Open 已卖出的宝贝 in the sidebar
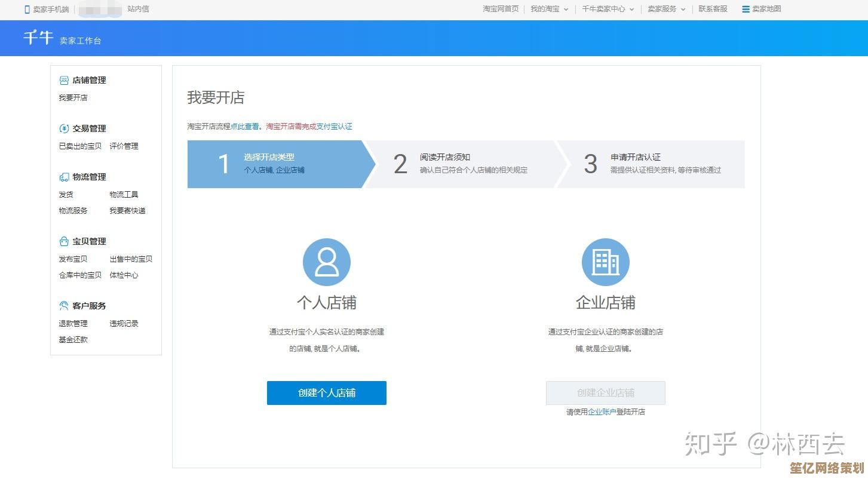868x479 pixels. (x=80, y=146)
